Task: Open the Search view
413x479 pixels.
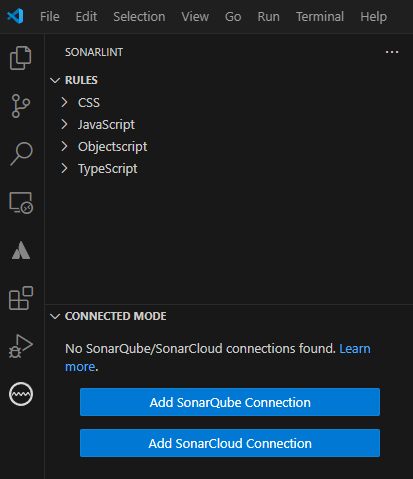Action: pyautogui.click(x=21, y=154)
